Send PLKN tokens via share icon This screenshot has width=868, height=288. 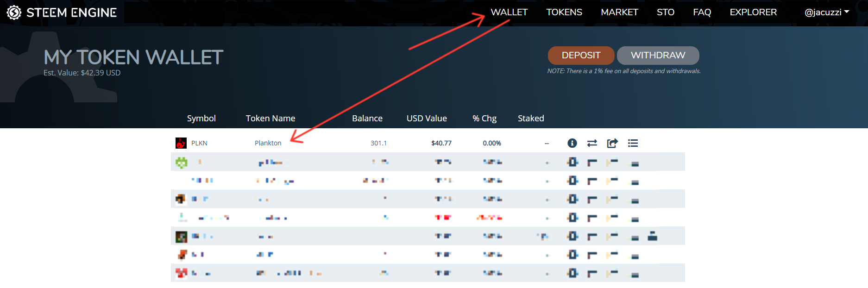[612, 143]
